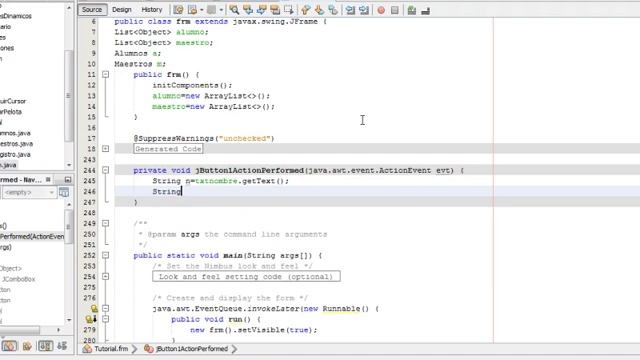
Task: Collapse the Javadoc comment fold at line 249
Action: pos(106,223)
